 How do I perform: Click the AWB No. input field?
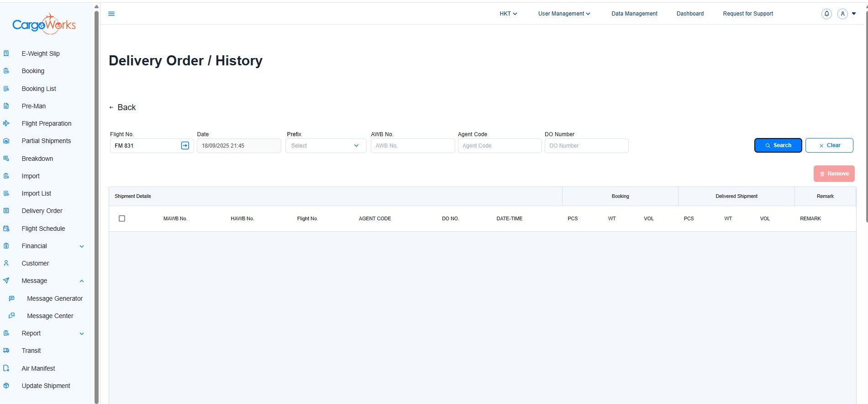(412, 146)
